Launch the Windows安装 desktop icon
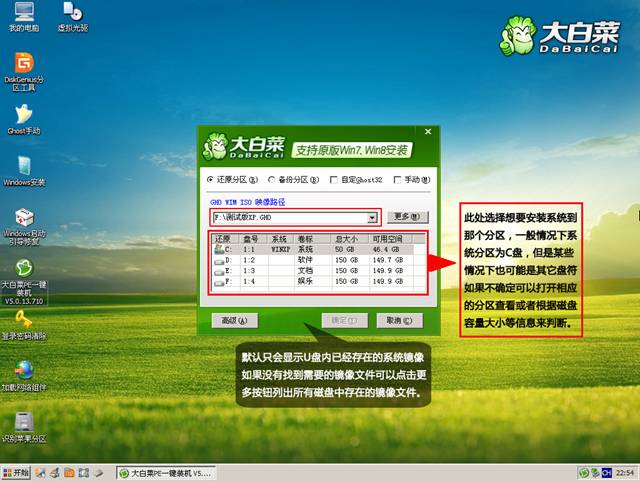The width and height of the screenshot is (640, 481). [x=24, y=166]
